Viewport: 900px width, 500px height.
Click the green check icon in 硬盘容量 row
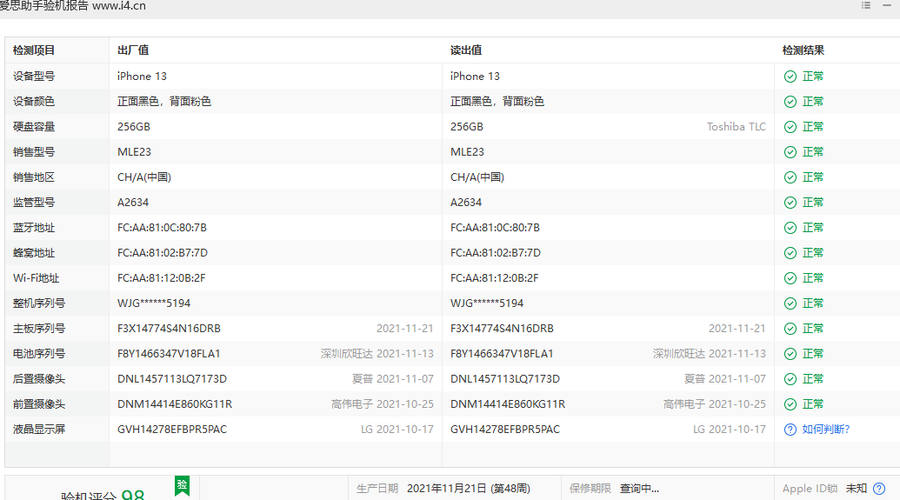[x=790, y=127]
